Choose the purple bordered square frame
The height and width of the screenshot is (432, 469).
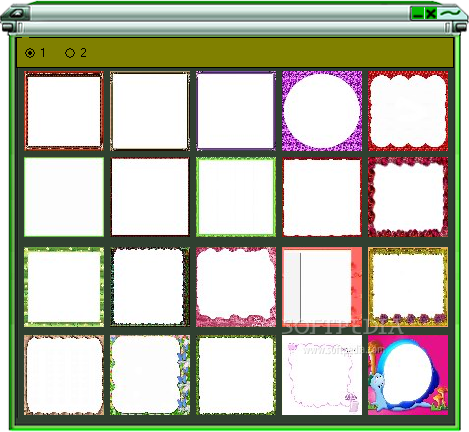pyautogui.click(x=236, y=111)
